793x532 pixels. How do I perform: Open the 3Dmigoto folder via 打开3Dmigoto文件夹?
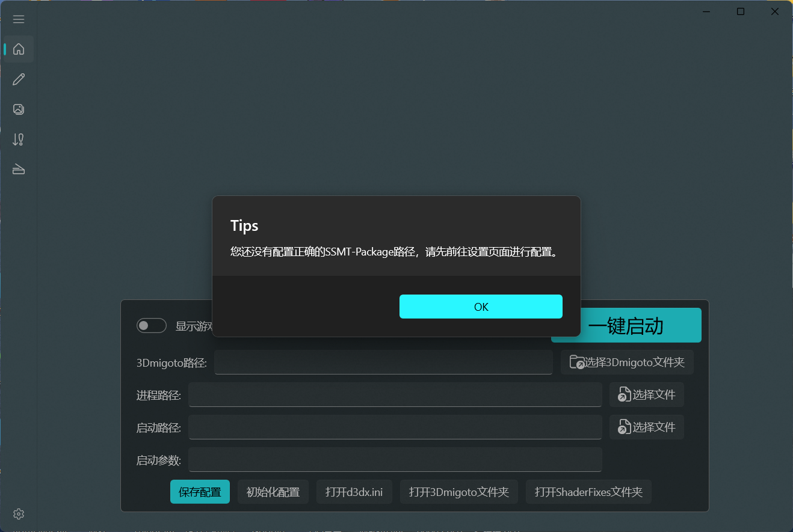pyautogui.click(x=459, y=491)
